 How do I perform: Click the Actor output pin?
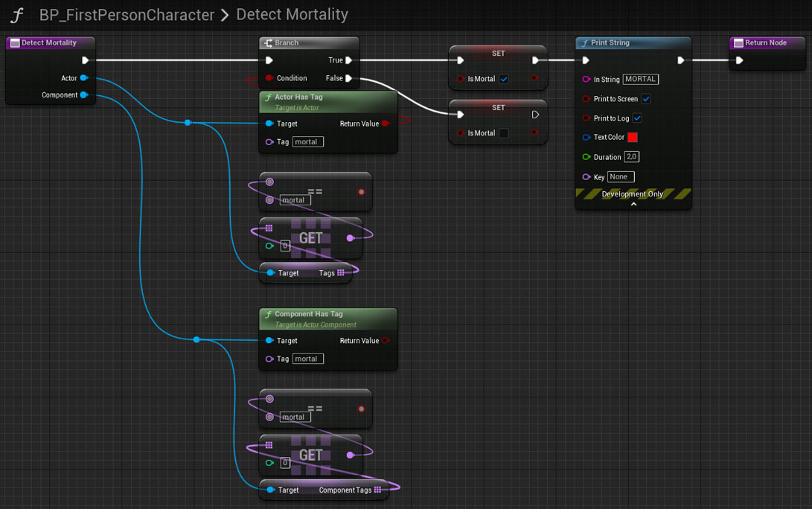coord(84,78)
